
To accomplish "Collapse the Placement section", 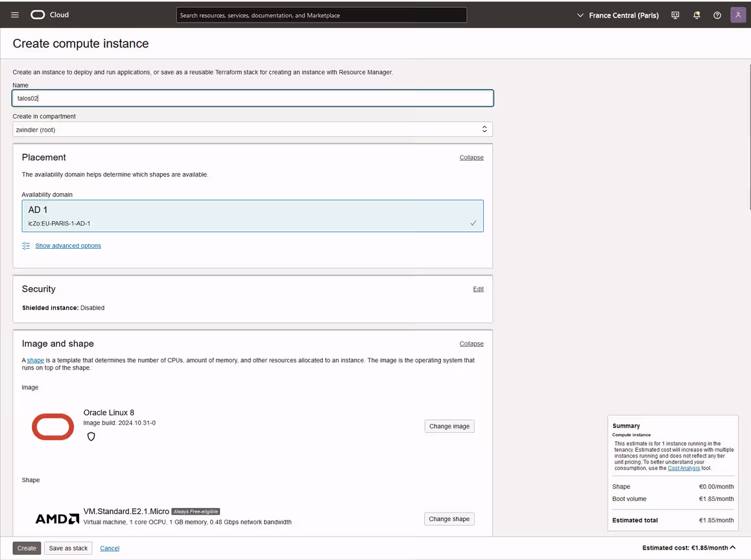I will [x=471, y=157].
